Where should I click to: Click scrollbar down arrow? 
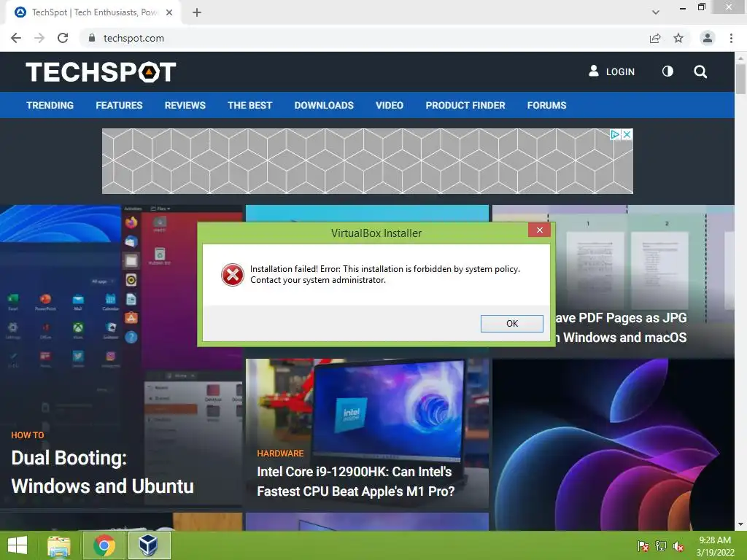coord(740,525)
